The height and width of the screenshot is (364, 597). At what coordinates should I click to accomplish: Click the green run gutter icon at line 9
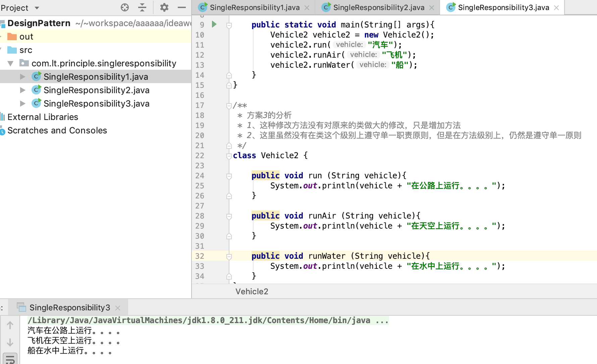click(214, 24)
